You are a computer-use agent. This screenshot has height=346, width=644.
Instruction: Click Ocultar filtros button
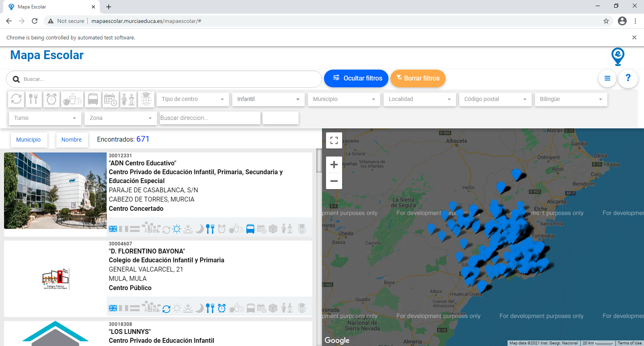(356, 78)
